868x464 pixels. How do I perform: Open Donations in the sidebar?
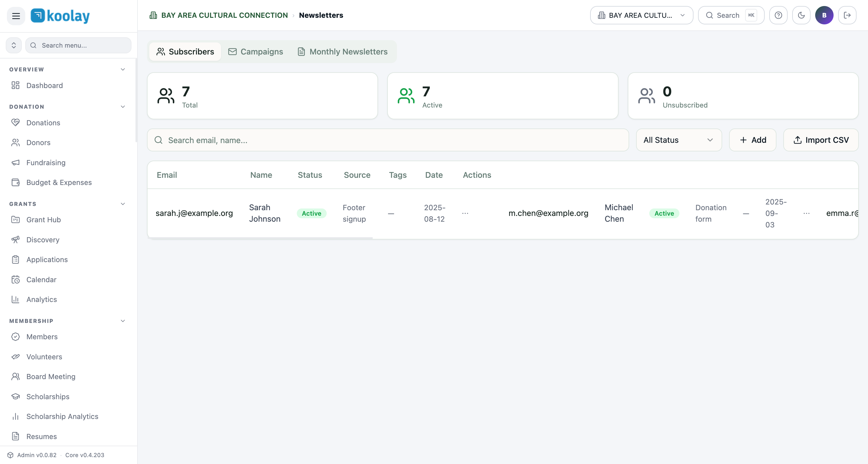(43, 122)
